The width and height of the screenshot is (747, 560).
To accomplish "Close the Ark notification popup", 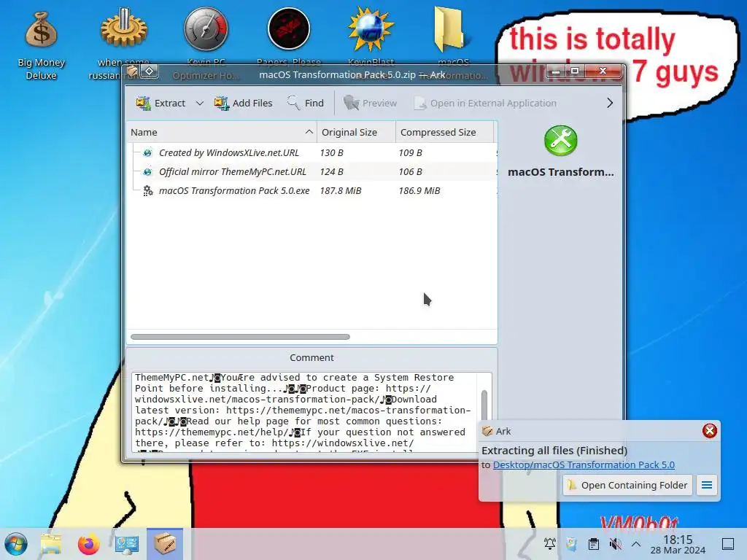I will point(709,431).
